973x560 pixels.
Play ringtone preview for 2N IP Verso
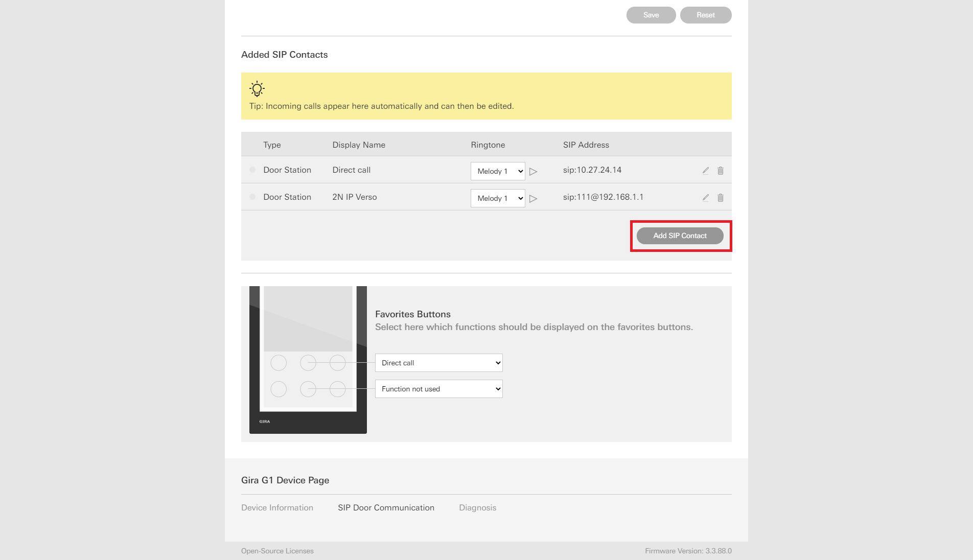click(x=533, y=199)
